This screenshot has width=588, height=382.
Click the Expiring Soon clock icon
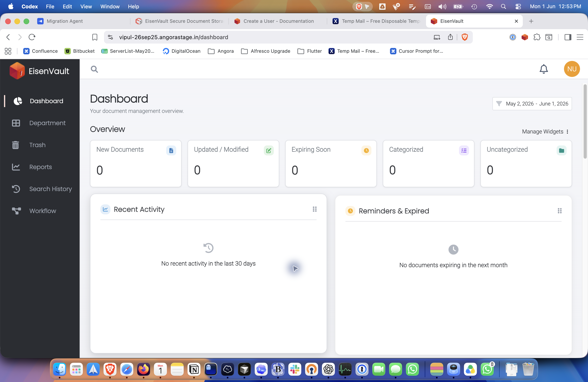366,150
